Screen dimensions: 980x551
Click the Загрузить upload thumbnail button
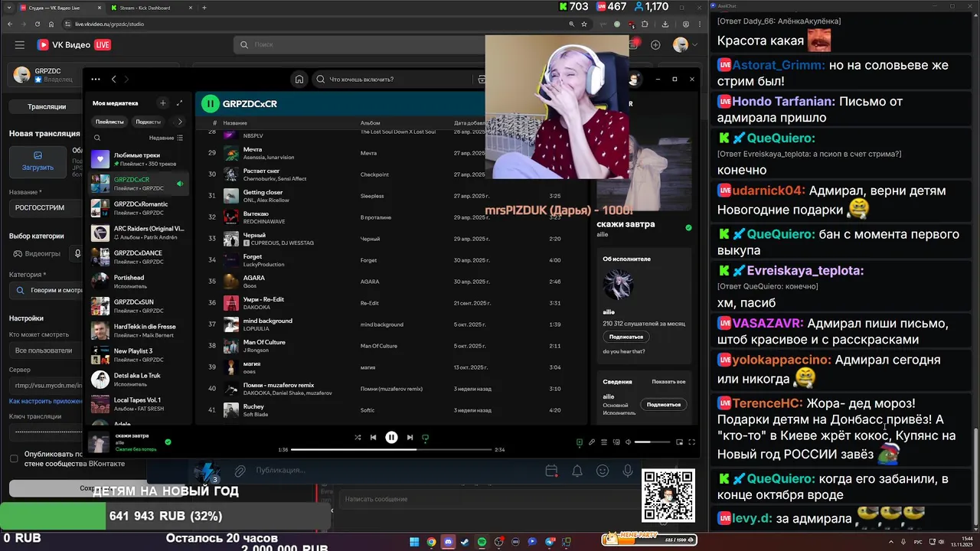click(x=38, y=162)
